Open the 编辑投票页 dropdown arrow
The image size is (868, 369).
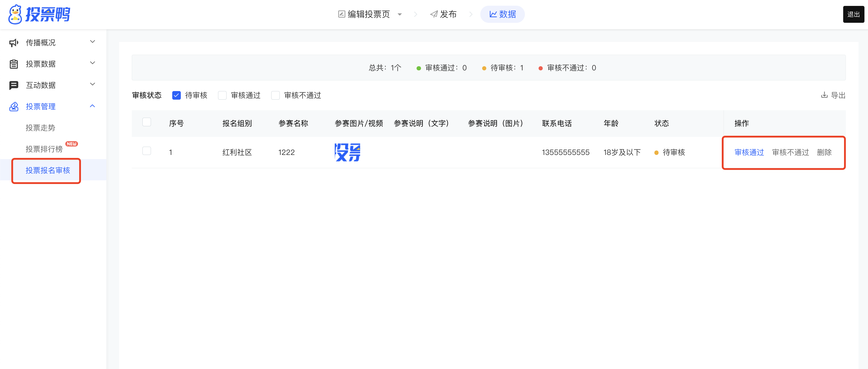(400, 14)
